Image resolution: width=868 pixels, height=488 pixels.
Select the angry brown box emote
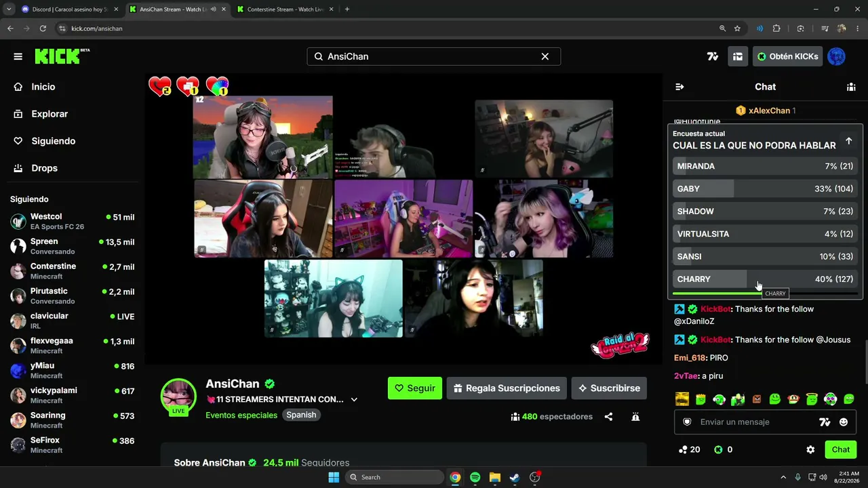pos(757,399)
